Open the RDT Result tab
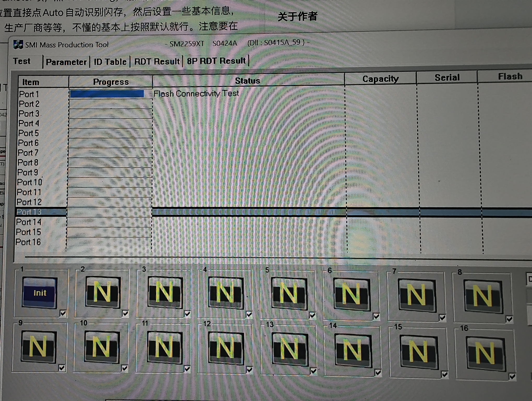The height and width of the screenshot is (401, 532). (157, 62)
